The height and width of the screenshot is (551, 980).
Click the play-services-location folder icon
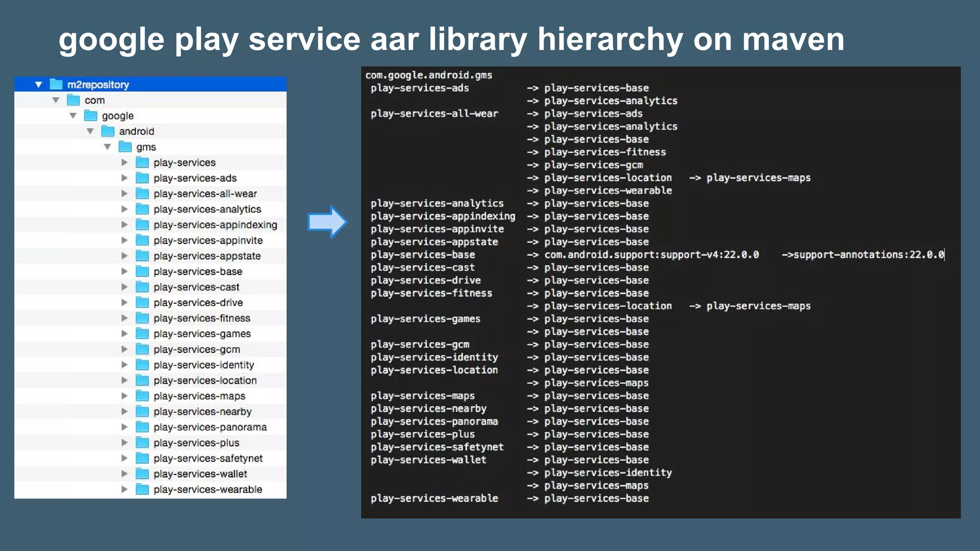(142, 380)
